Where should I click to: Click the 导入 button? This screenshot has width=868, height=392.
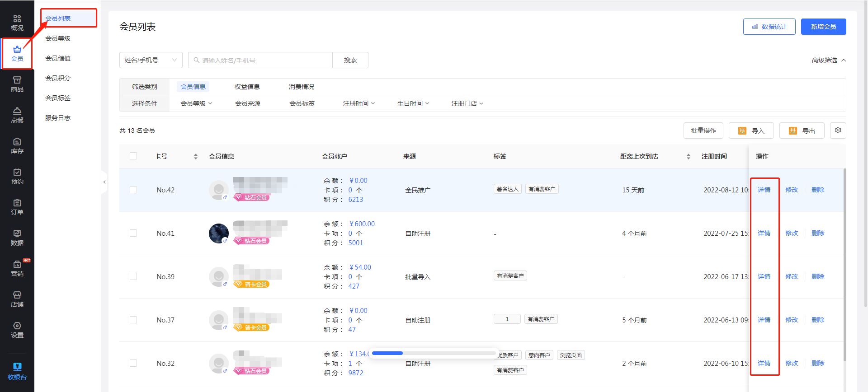click(x=751, y=131)
